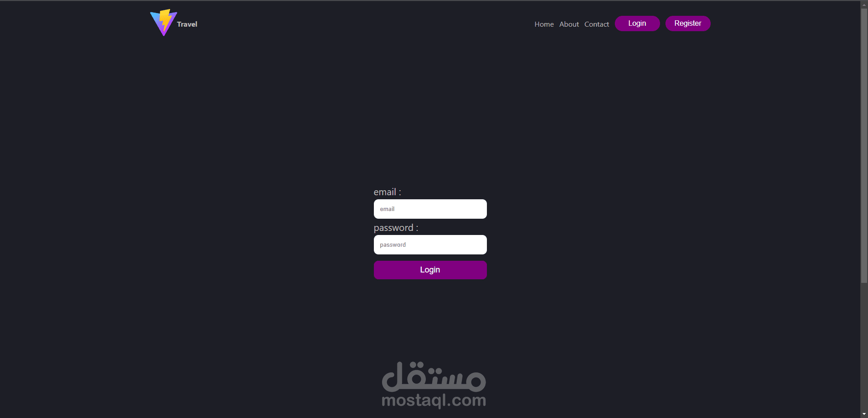Open the Contact navigation link
This screenshot has width=868, height=418.
coord(596,24)
